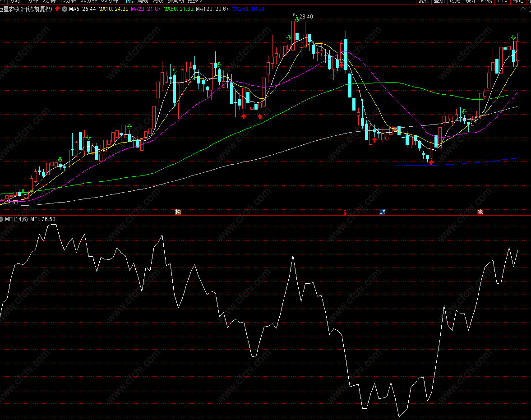Click the flag icon beside 28.40 high

(x=295, y=15)
